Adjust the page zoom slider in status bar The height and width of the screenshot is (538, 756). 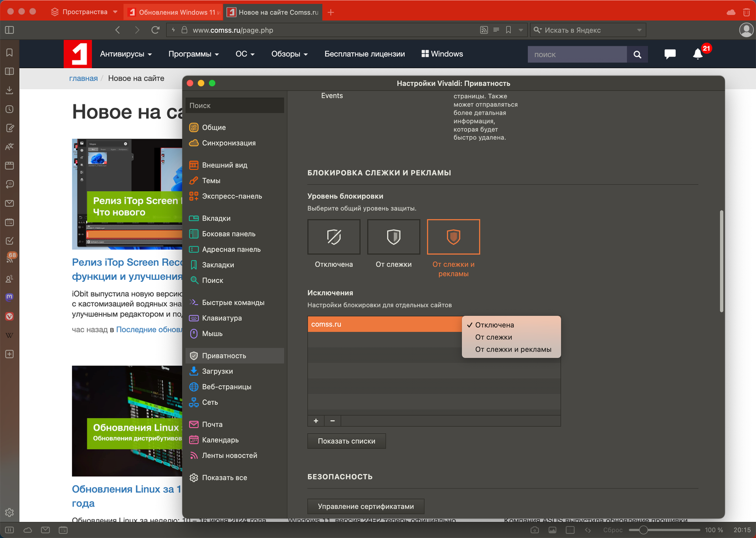(x=664, y=530)
